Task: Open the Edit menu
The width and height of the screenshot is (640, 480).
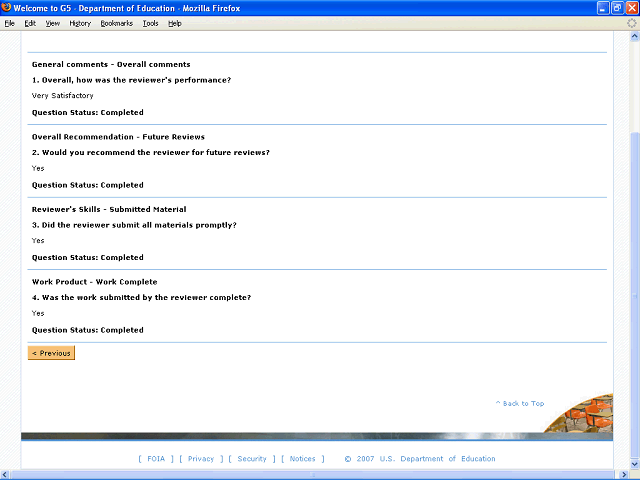Action: point(30,23)
